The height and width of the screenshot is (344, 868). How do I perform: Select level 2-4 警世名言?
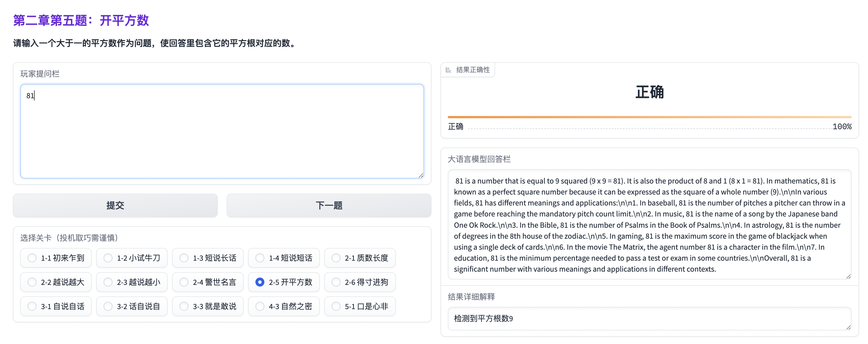(184, 282)
